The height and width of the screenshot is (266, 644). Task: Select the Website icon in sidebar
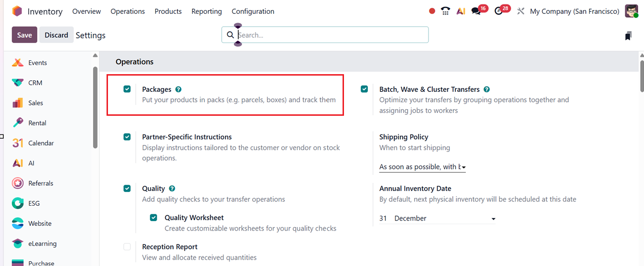[x=18, y=223]
